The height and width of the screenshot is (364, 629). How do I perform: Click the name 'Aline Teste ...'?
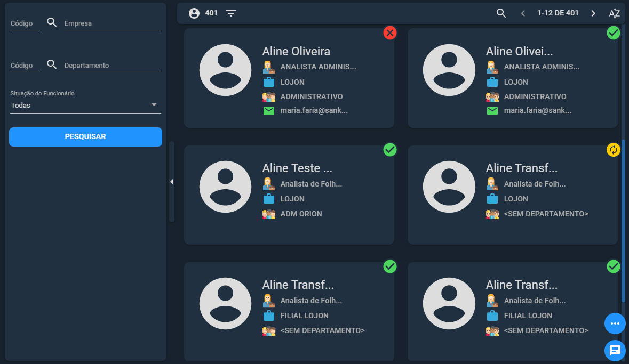point(297,168)
